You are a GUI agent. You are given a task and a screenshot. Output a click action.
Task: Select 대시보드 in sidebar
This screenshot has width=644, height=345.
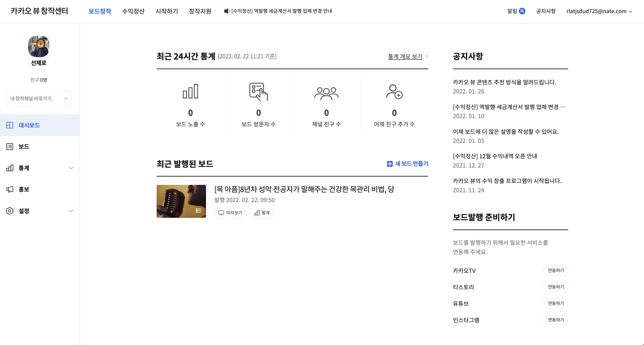(40, 125)
